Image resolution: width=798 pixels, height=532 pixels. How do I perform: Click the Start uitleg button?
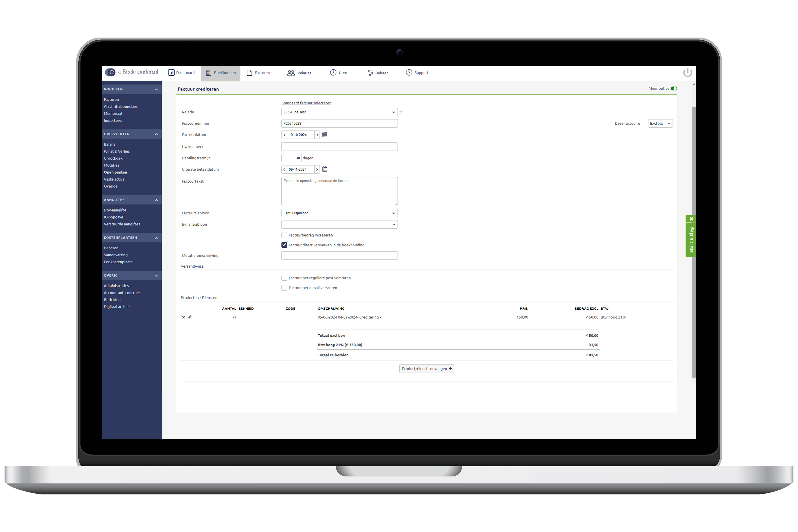click(691, 240)
